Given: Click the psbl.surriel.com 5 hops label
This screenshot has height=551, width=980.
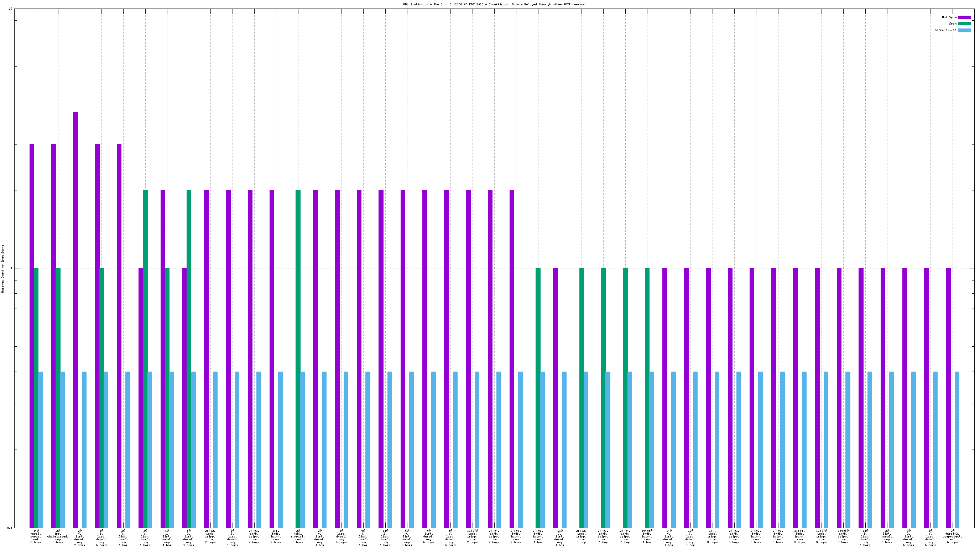Looking at the screenshot, I should coord(298,536).
